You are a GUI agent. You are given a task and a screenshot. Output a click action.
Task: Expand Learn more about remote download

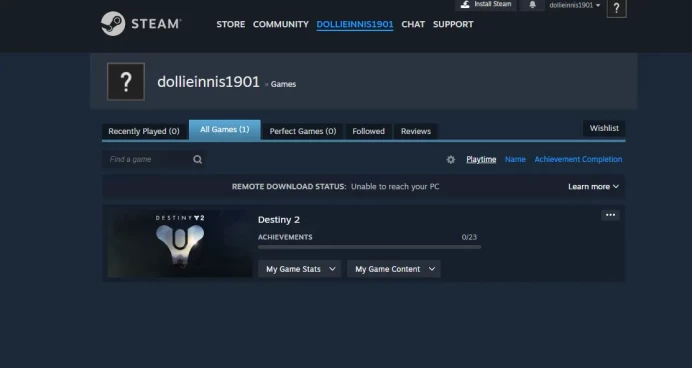594,187
